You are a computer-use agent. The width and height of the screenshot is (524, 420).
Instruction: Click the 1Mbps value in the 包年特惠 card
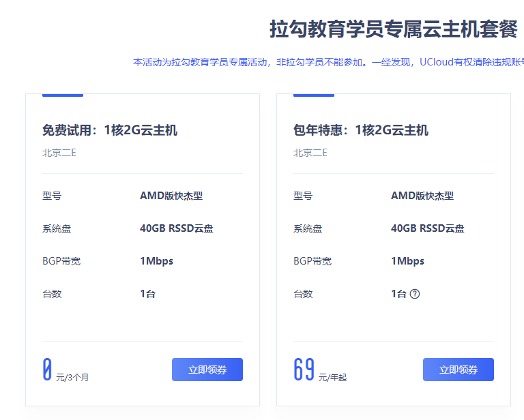point(408,261)
